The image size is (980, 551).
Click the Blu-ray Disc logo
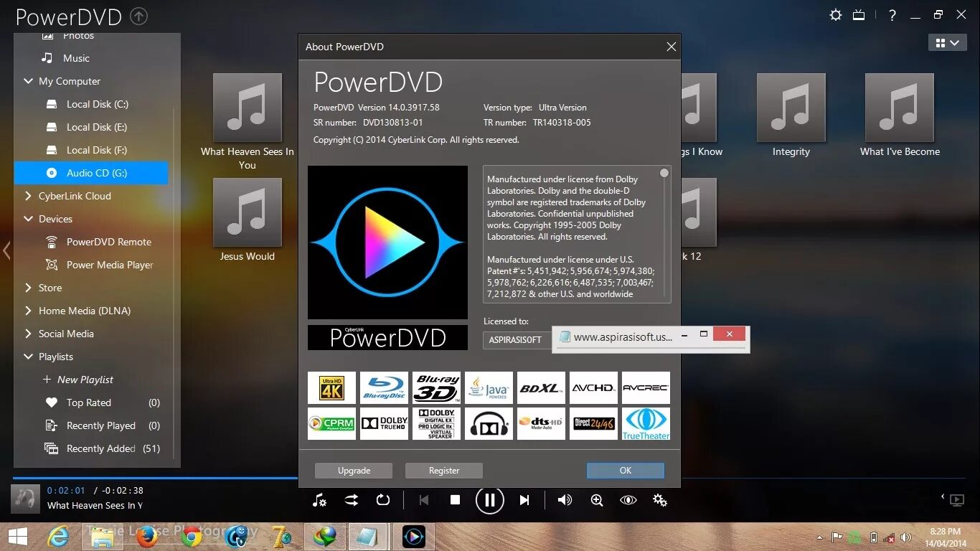click(x=384, y=387)
